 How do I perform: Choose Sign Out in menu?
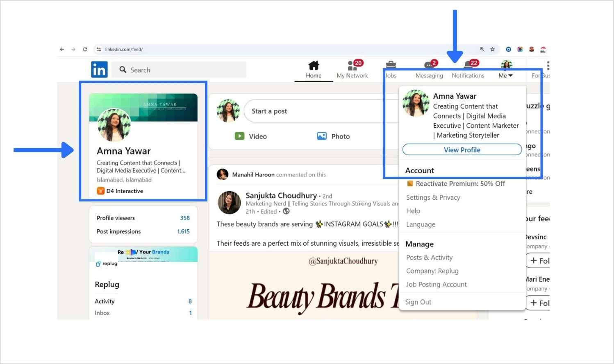click(x=418, y=302)
